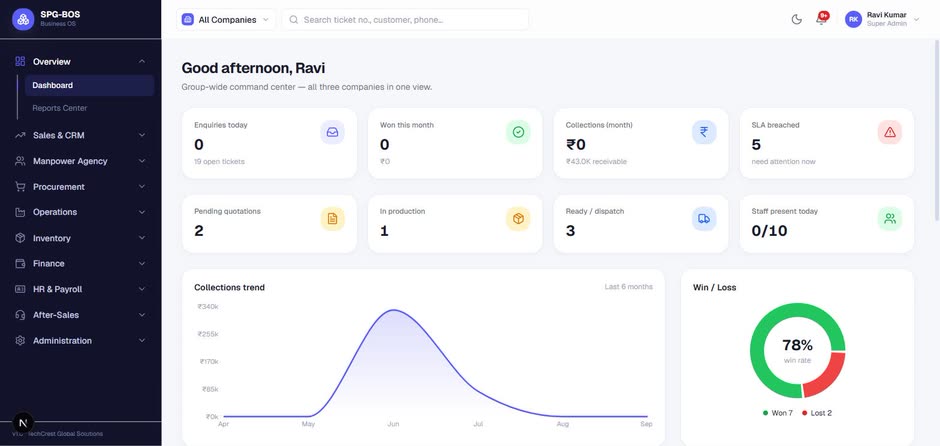940x446 pixels.
Task: Click the Pending quotations document icon
Action: click(332, 219)
